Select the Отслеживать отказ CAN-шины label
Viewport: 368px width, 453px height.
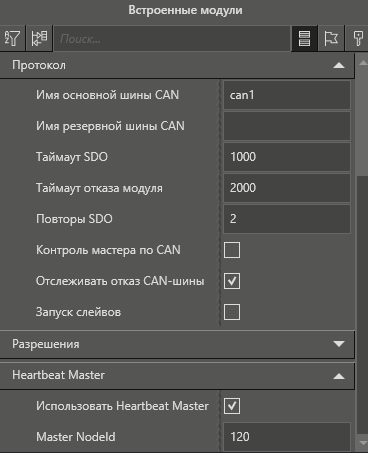(x=120, y=281)
